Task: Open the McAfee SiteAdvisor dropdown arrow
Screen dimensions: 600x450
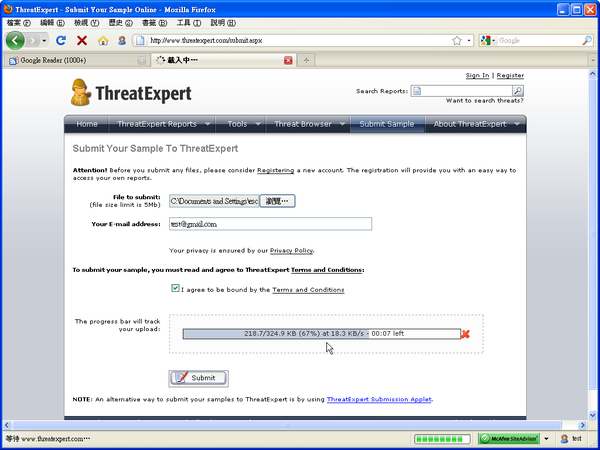Action: point(546,439)
